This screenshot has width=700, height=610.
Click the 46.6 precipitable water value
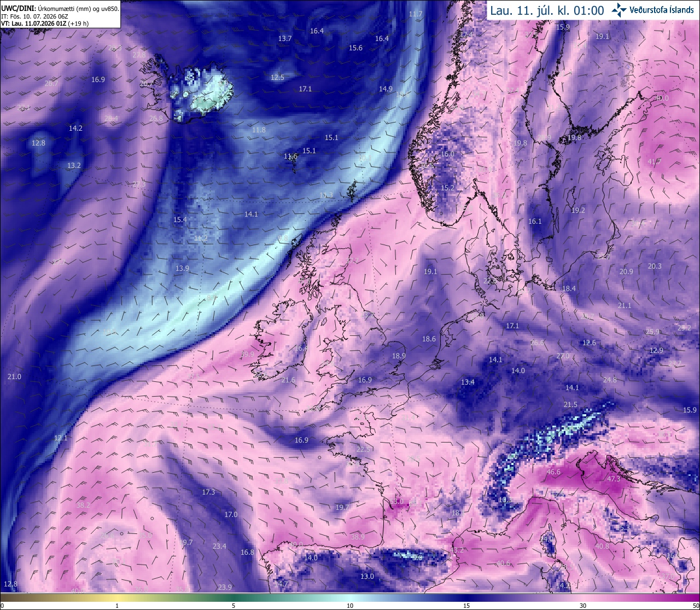(553, 472)
